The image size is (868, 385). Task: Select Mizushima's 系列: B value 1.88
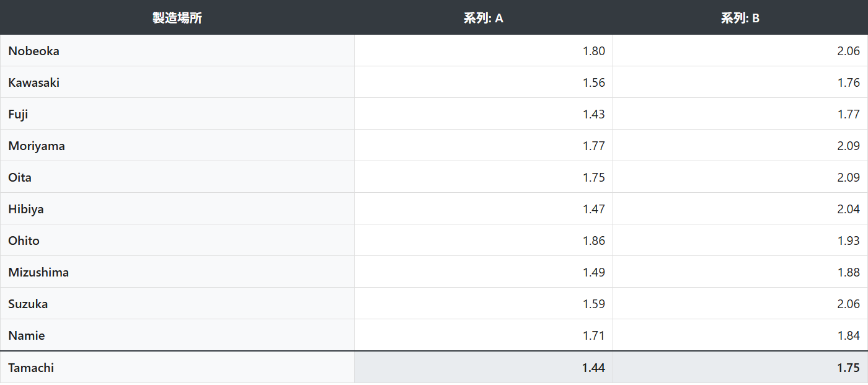click(848, 272)
